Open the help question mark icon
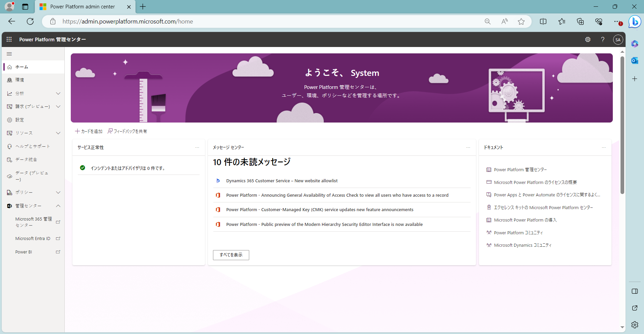This screenshot has height=334, width=644. pos(603,39)
